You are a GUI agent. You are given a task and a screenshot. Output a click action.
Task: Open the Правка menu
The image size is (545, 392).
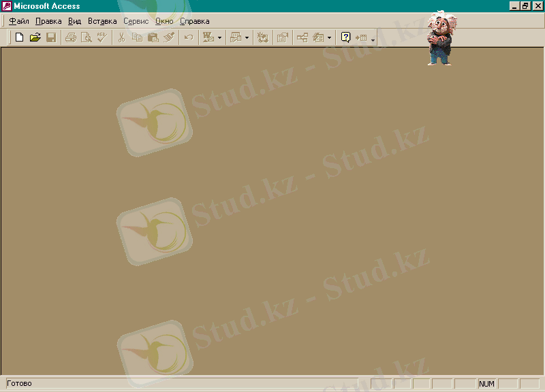[48, 21]
